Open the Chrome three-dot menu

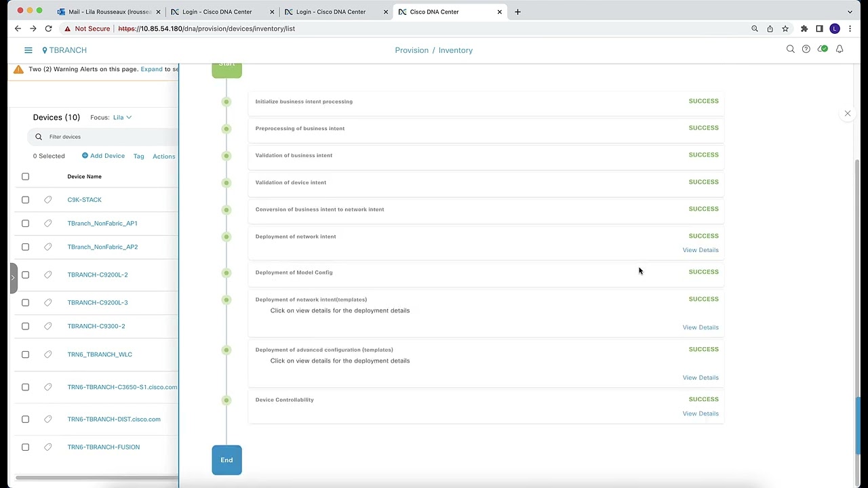(850, 28)
